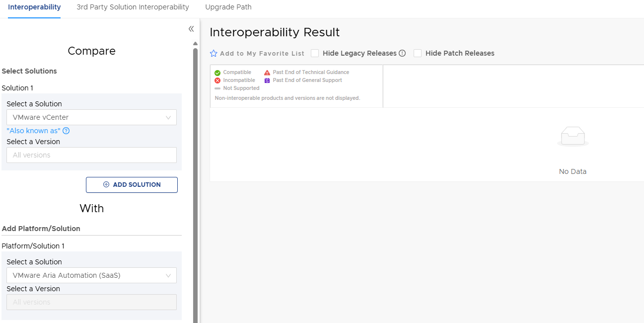
Task: Open the "Also known as" link
Action: (33, 131)
